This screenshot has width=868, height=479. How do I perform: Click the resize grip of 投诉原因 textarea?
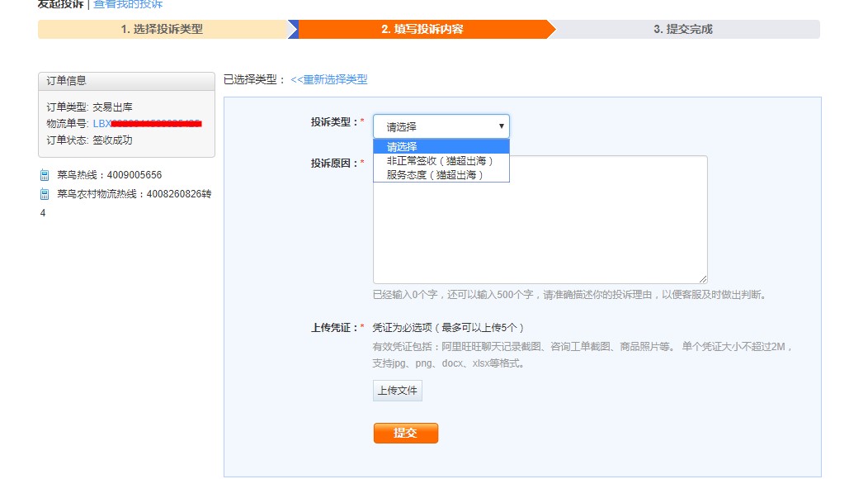pyautogui.click(x=703, y=280)
